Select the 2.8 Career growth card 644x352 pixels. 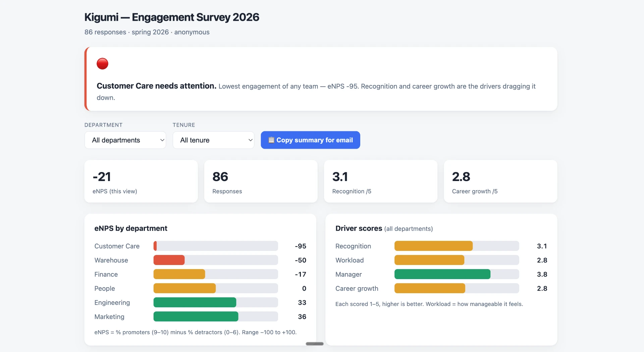click(500, 181)
